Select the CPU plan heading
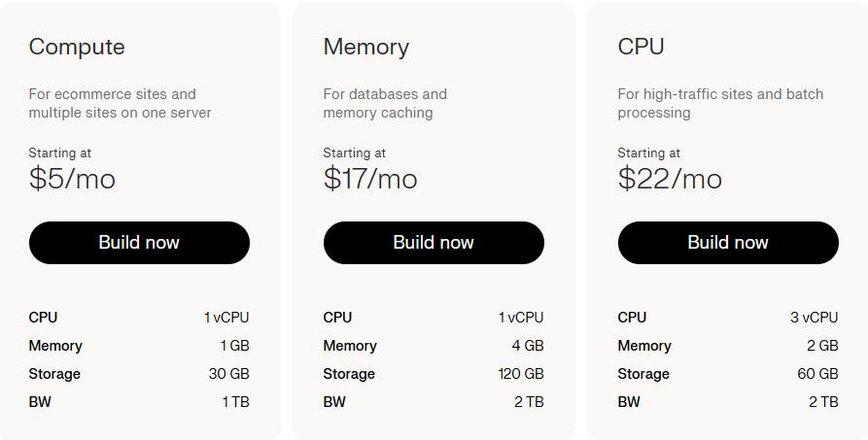 tap(641, 47)
